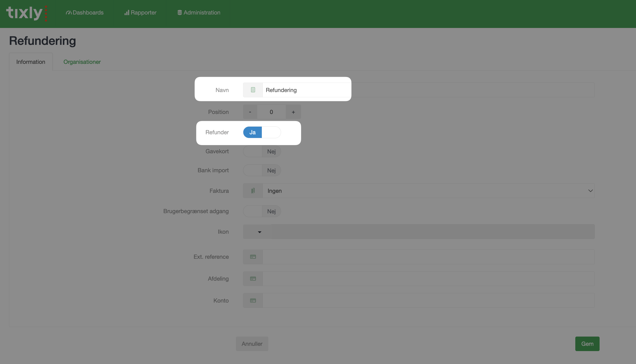636x364 pixels.
Task: Switch to the Information tab
Action: tap(31, 62)
